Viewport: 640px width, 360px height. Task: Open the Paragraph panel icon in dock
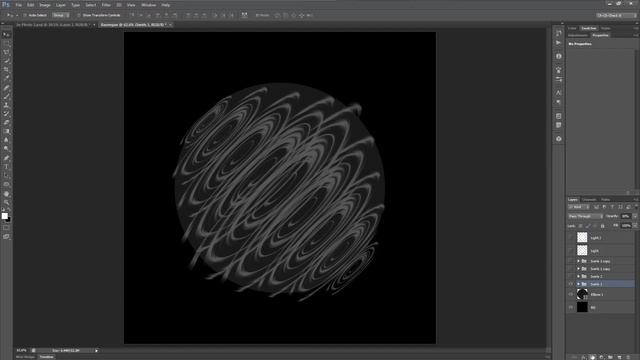(x=558, y=102)
